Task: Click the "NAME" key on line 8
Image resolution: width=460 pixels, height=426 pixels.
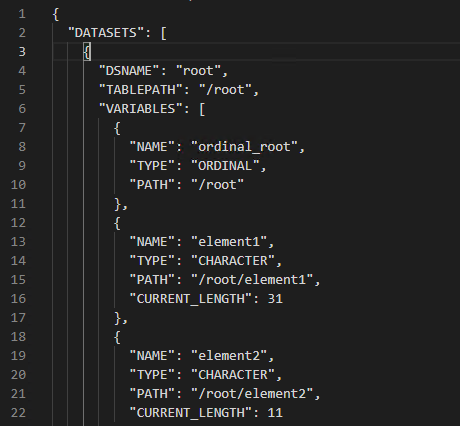Action: tap(152, 147)
